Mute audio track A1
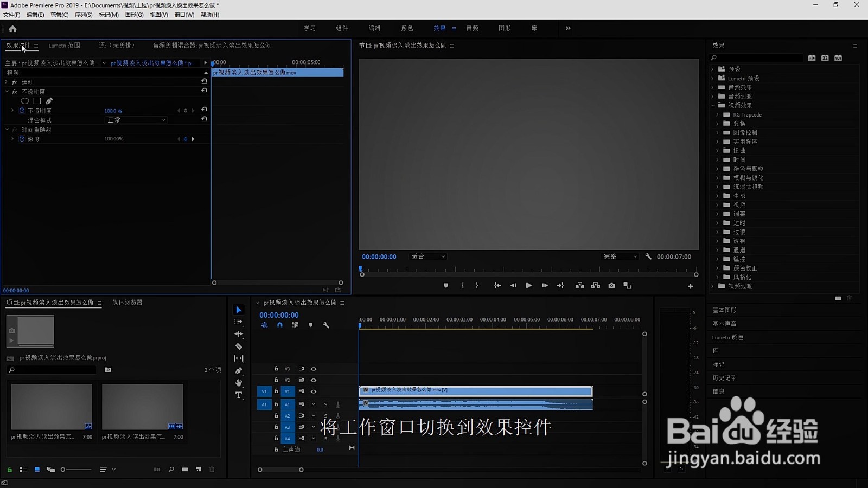The image size is (868, 488). (x=314, y=404)
